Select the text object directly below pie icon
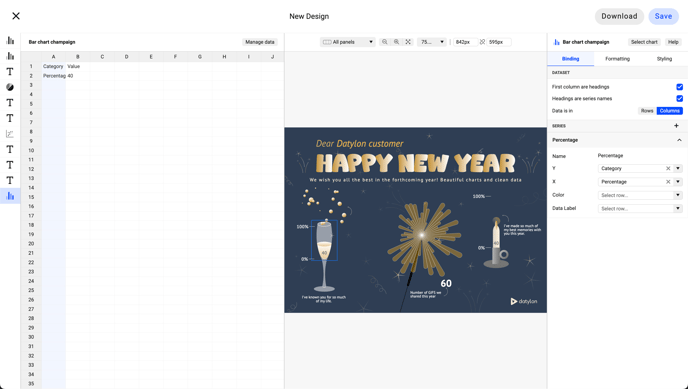This screenshot has width=688, height=389. [10, 103]
